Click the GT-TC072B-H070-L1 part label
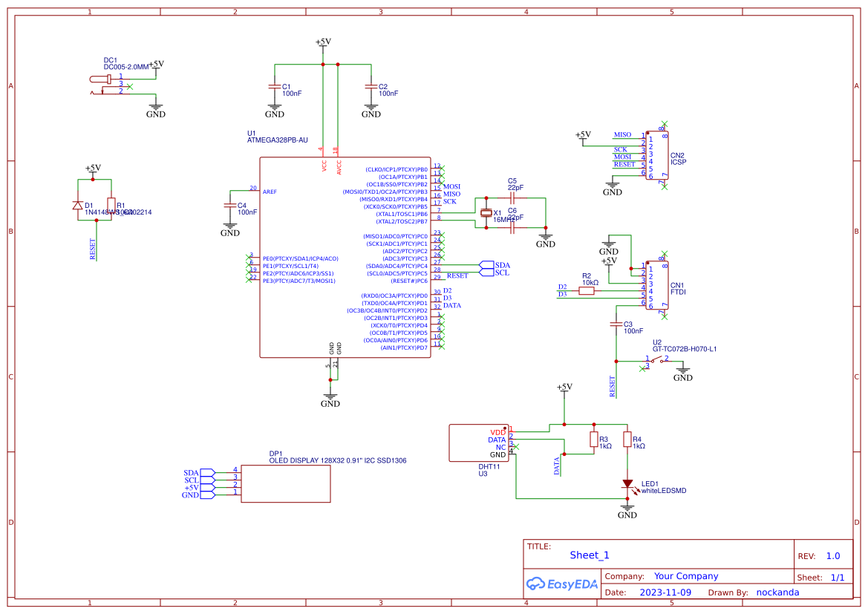The height and width of the screenshot is (614, 868). 684,349
